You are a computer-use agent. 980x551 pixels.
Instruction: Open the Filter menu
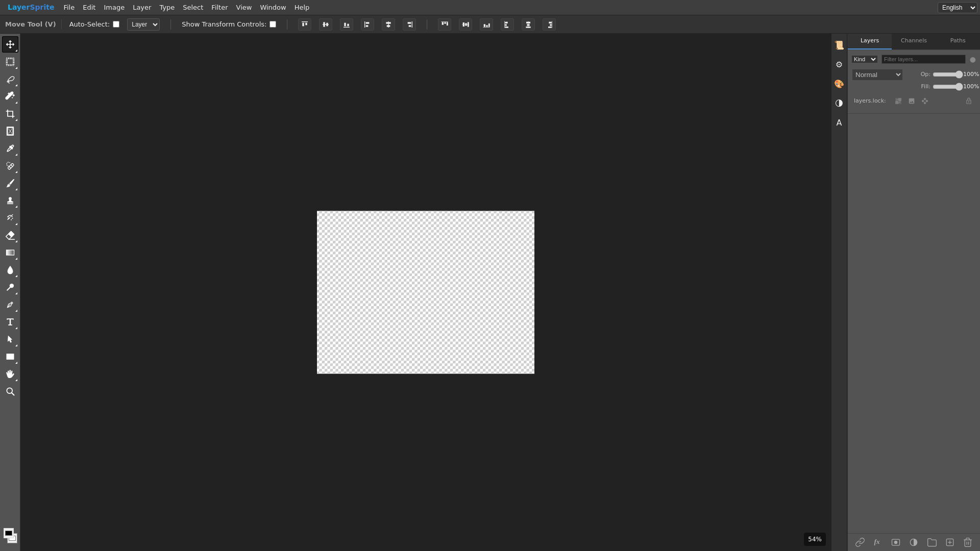[219, 8]
